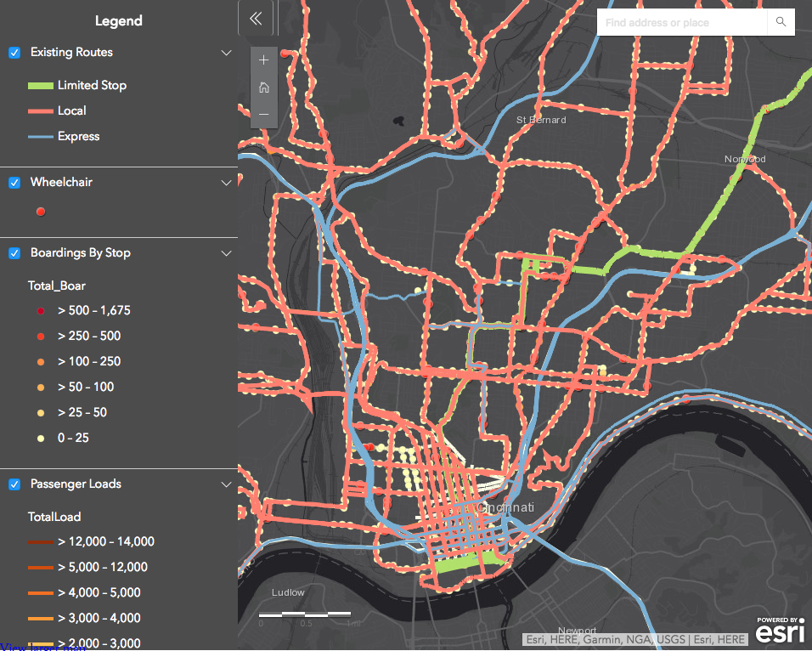Image resolution: width=812 pixels, height=651 pixels.
Task: Collapse the Wheelchair legend section
Action: [226, 183]
